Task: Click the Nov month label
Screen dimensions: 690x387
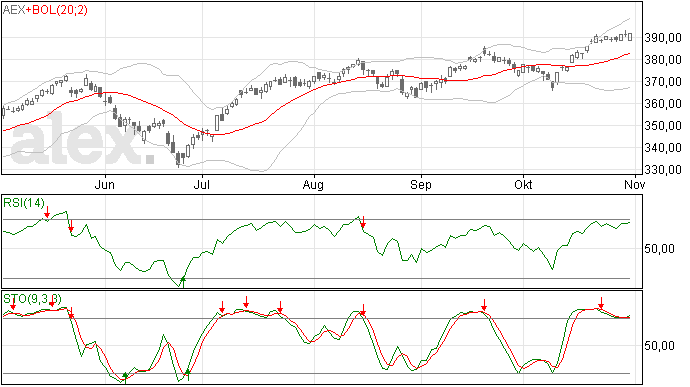Action: pos(635,184)
